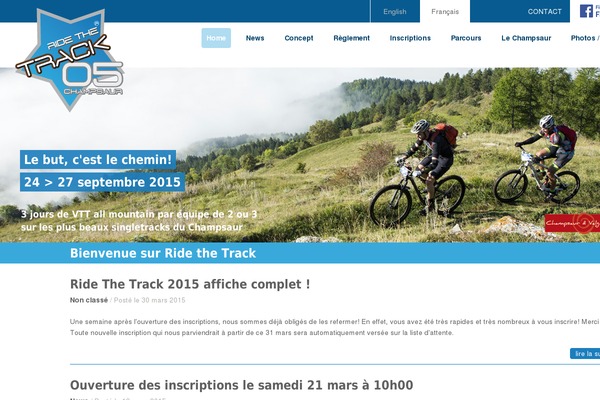
Task: Go to the Home menu item
Action: click(216, 38)
